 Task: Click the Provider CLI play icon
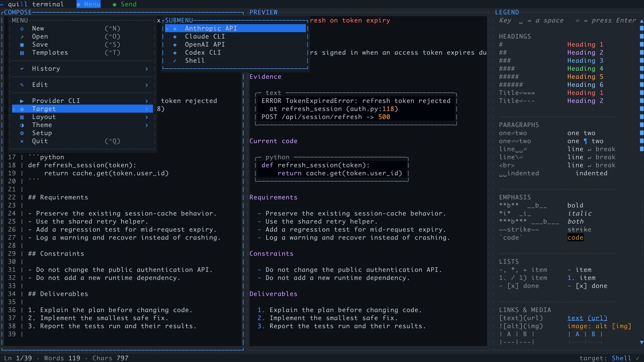[x=22, y=101]
